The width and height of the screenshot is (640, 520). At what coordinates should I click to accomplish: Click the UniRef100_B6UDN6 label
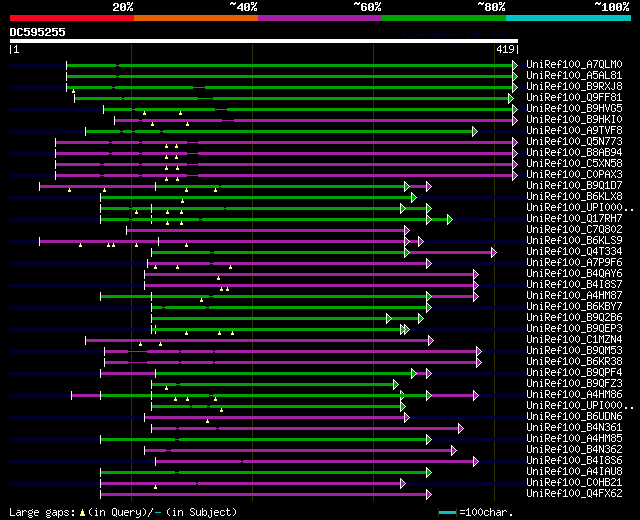tap(574, 417)
